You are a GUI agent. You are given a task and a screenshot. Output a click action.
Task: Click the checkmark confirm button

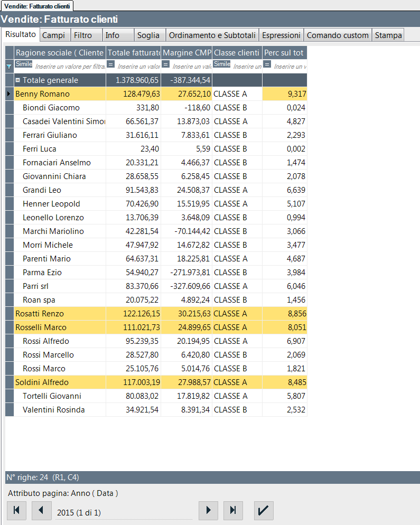pyautogui.click(x=264, y=510)
